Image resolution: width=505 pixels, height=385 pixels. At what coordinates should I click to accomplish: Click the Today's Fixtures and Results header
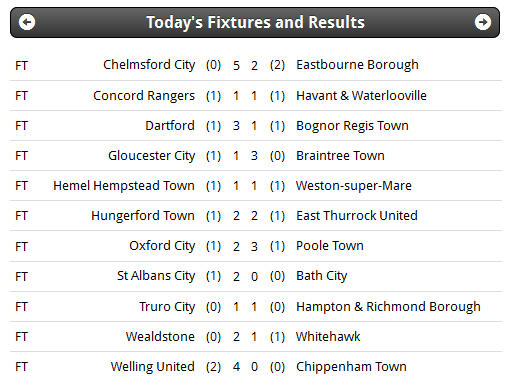tap(255, 22)
